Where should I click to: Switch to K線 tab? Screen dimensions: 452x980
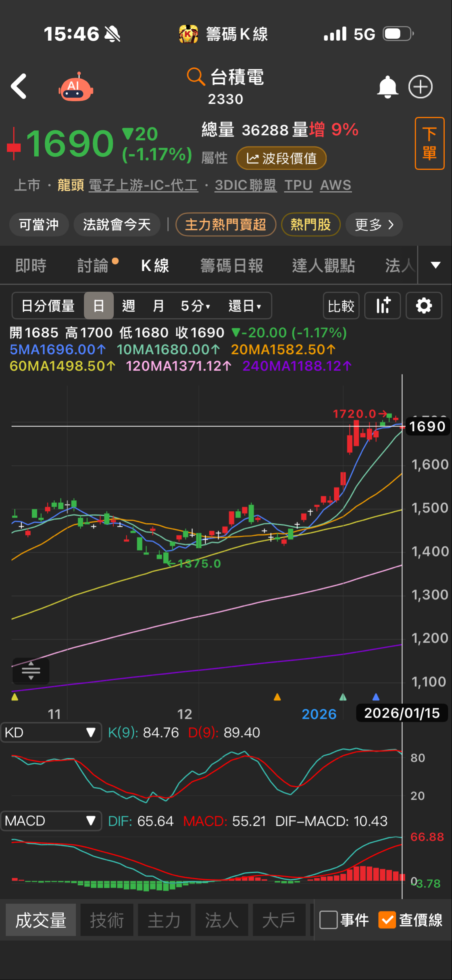click(x=155, y=266)
